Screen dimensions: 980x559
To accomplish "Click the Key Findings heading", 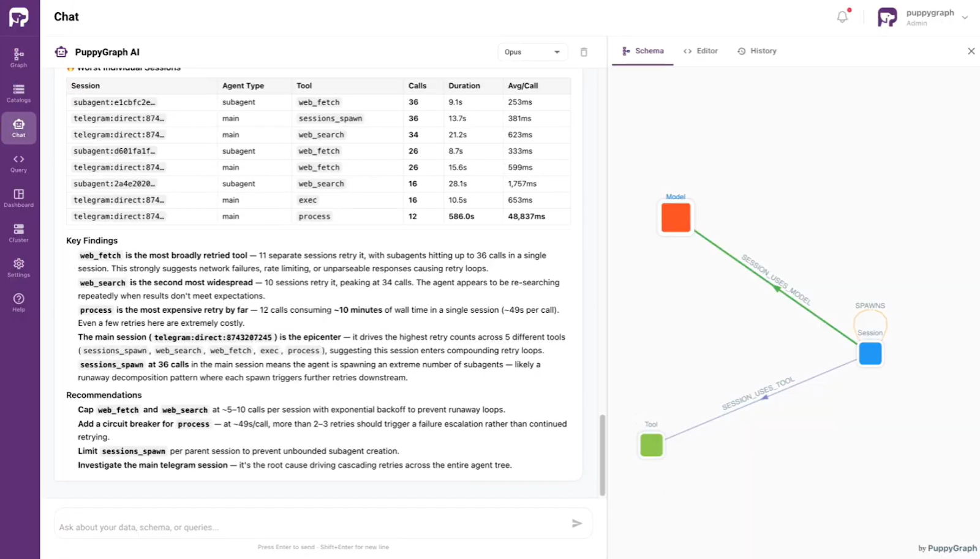I will click(92, 241).
